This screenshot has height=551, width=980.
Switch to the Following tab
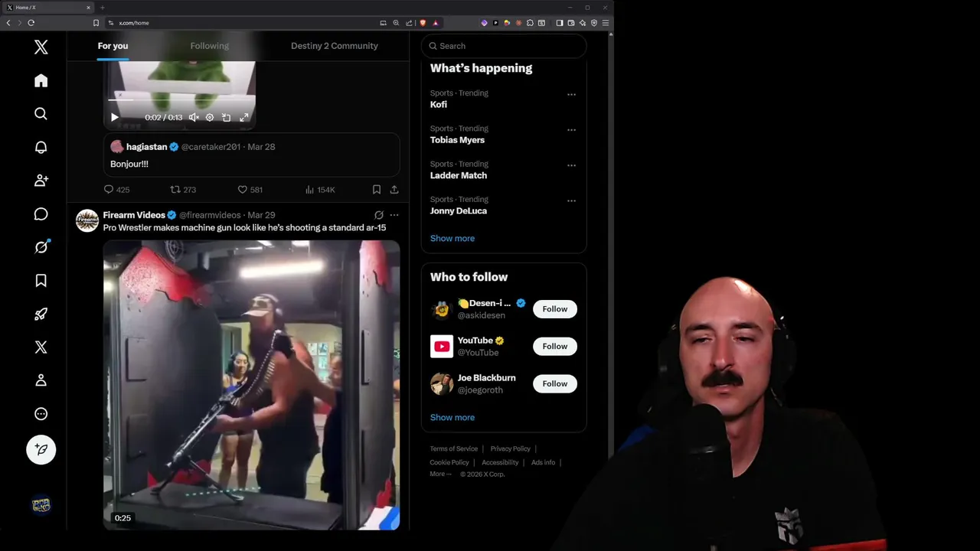click(209, 46)
